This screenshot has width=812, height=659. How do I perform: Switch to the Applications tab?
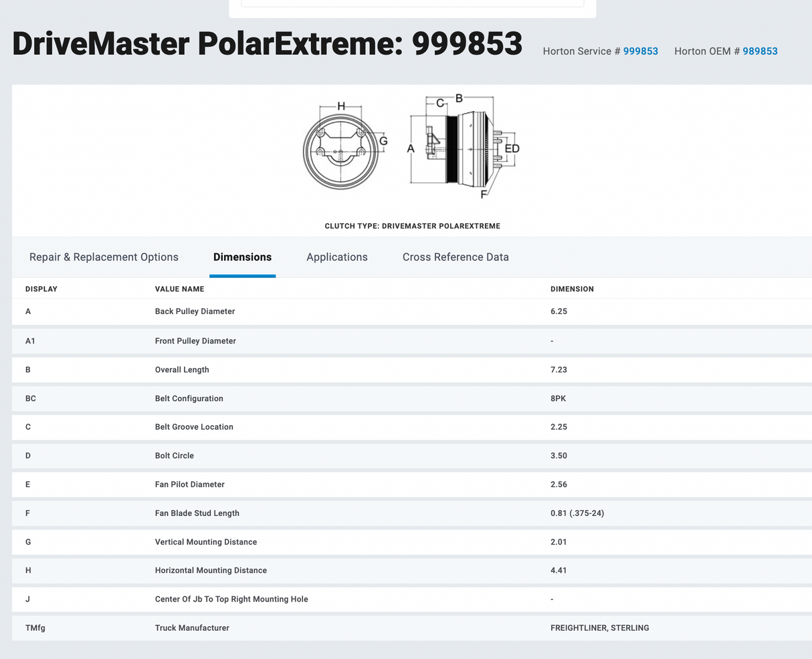pyautogui.click(x=336, y=257)
